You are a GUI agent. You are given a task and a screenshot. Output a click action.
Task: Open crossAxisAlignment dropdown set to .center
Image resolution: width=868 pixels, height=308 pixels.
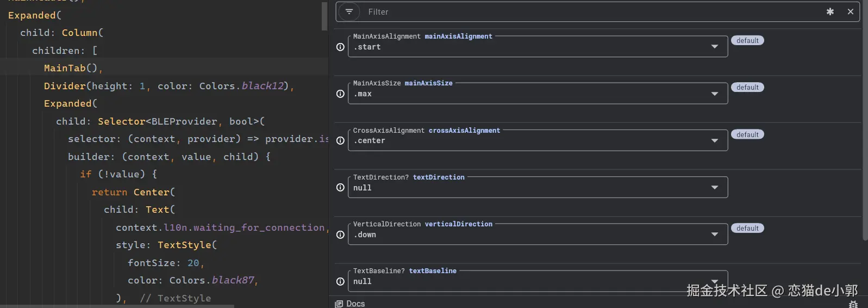point(714,140)
